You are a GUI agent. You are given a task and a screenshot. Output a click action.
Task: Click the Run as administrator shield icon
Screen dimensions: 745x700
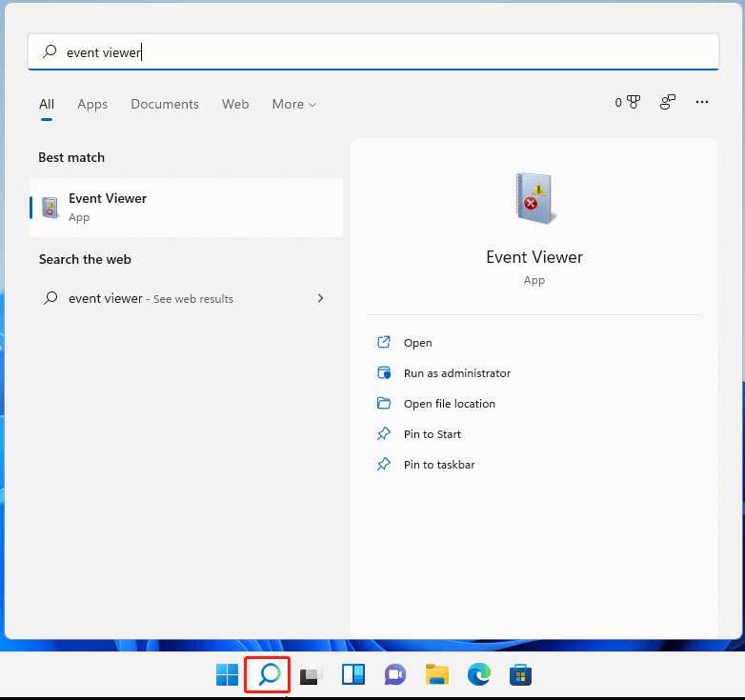383,372
